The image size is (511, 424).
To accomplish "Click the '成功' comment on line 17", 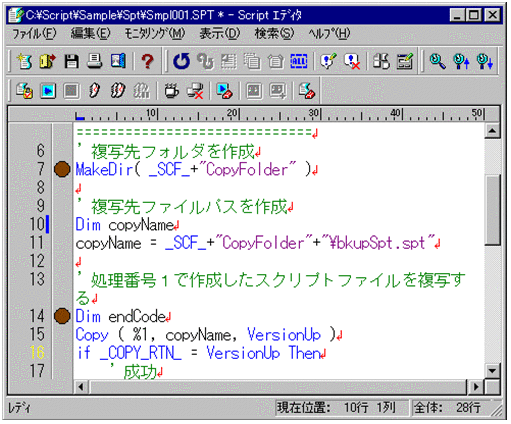I will (140, 371).
